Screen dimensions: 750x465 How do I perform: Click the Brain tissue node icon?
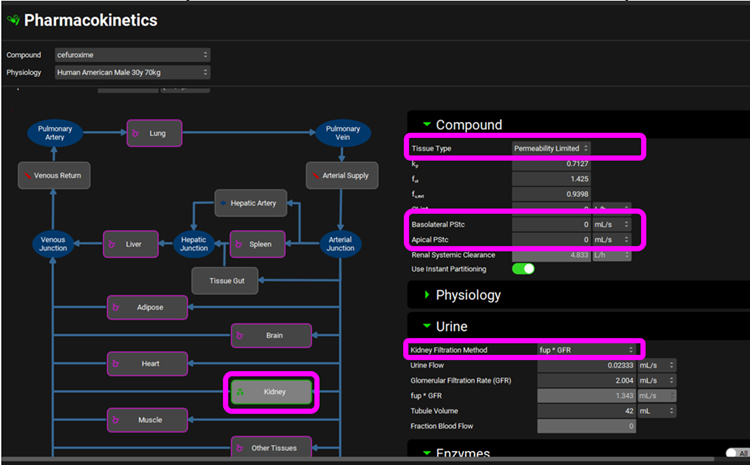click(239, 336)
